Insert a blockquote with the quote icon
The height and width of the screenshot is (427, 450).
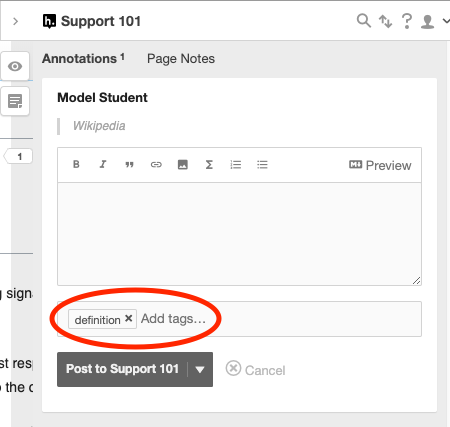tap(129, 164)
